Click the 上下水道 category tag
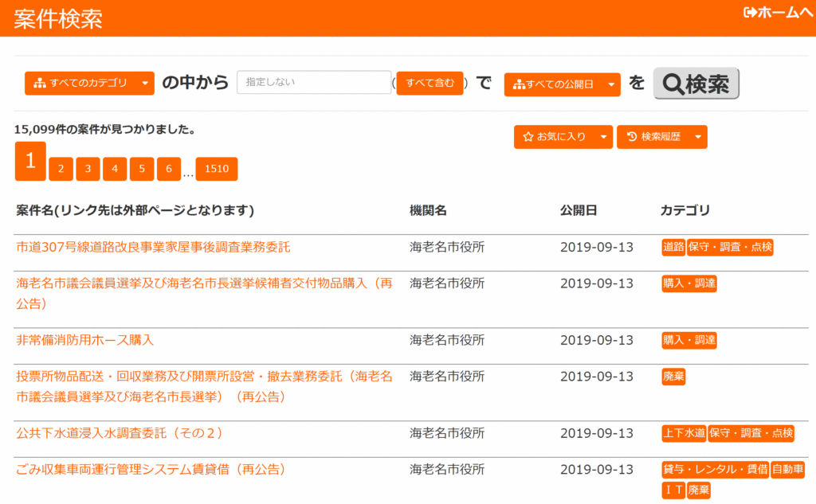Image resolution: width=816 pixels, height=504 pixels. (684, 433)
